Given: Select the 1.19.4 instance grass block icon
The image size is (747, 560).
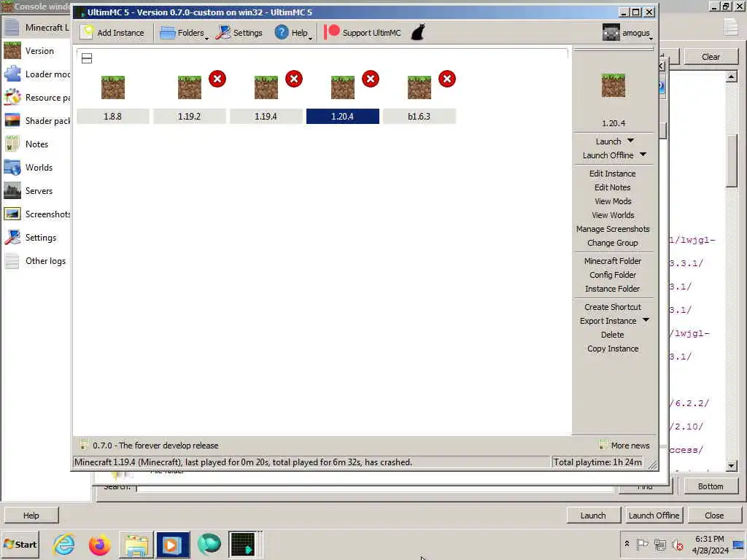Looking at the screenshot, I should [x=266, y=87].
